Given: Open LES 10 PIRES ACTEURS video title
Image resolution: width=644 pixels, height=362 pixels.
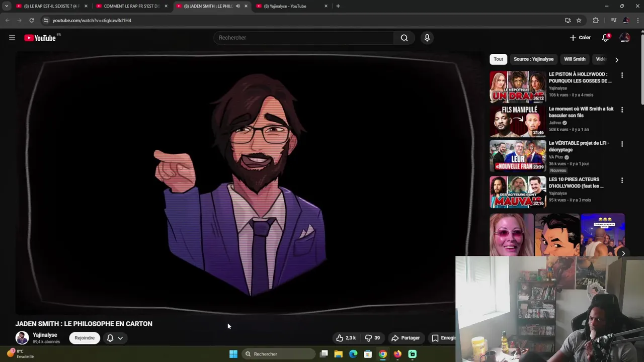Looking at the screenshot, I should 576,183.
